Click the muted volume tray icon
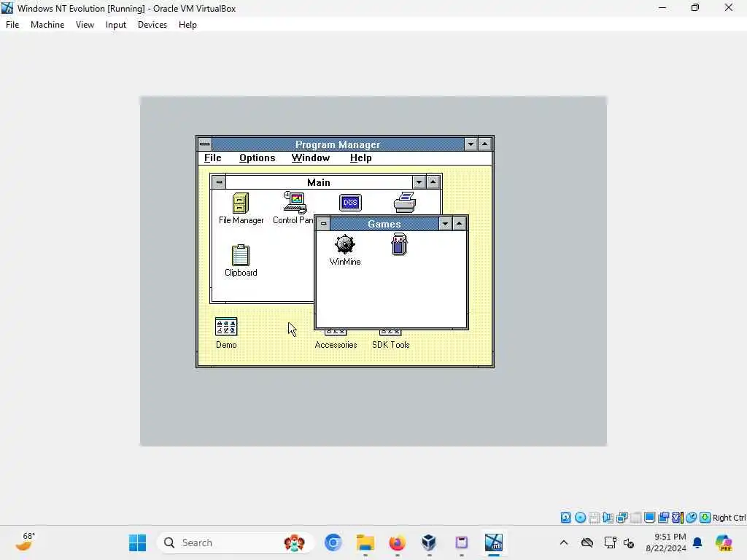This screenshot has width=747, height=560. coord(629,542)
